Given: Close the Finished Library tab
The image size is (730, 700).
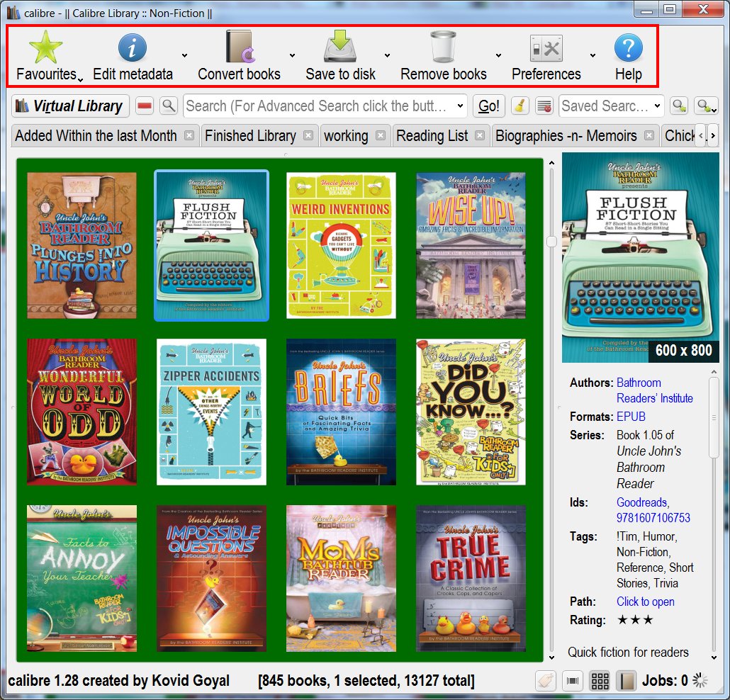Looking at the screenshot, I should [308, 135].
